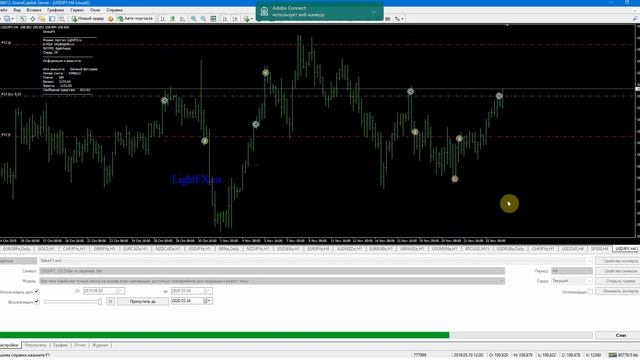This screenshot has height=360, width=640.
Task: Click the Изменить эксперта button
Action: tap(618, 291)
